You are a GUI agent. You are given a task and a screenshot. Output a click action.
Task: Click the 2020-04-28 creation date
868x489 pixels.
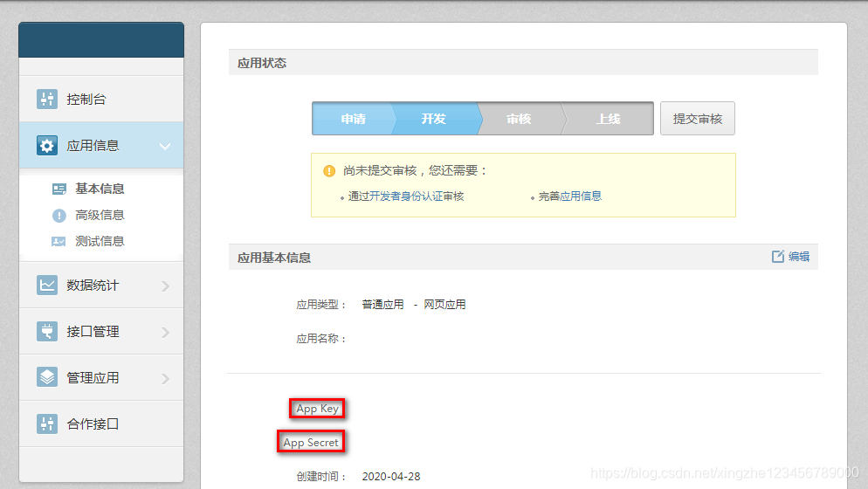click(391, 476)
